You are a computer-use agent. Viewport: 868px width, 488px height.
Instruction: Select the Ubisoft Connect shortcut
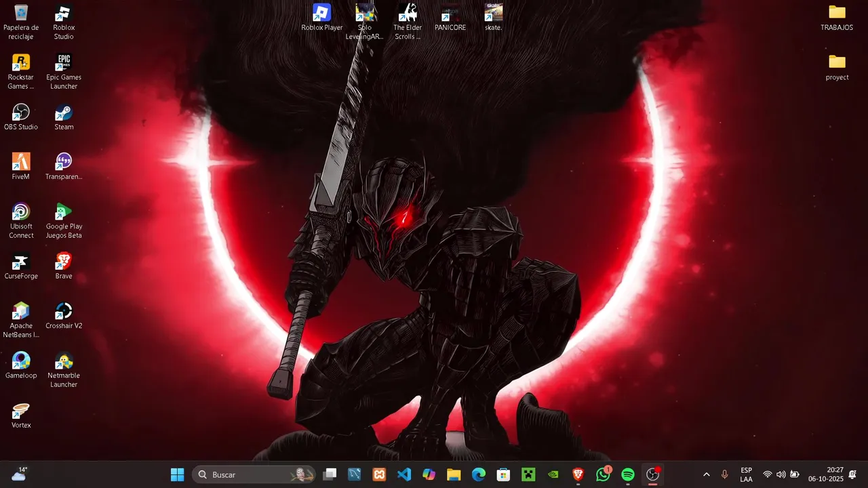pos(21,221)
